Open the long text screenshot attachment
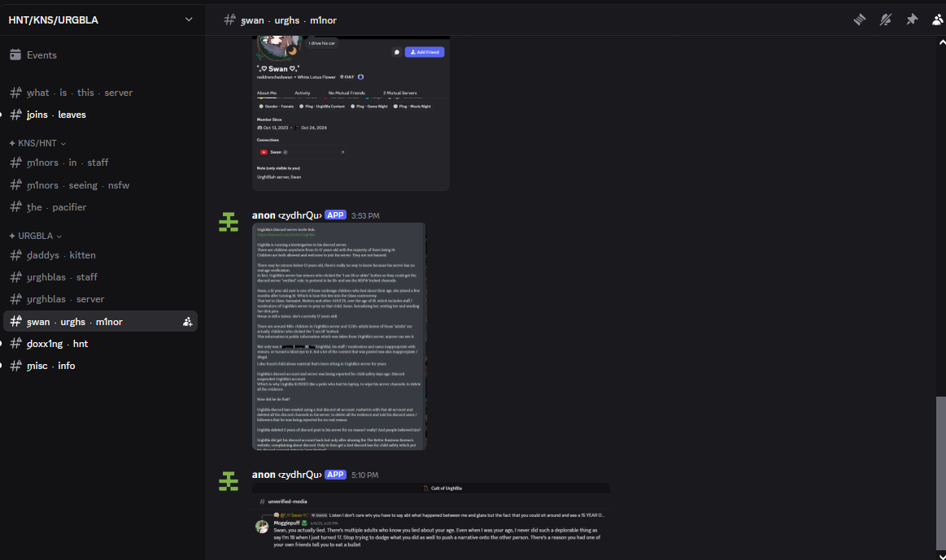This screenshot has width=946, height=560. 339,336
